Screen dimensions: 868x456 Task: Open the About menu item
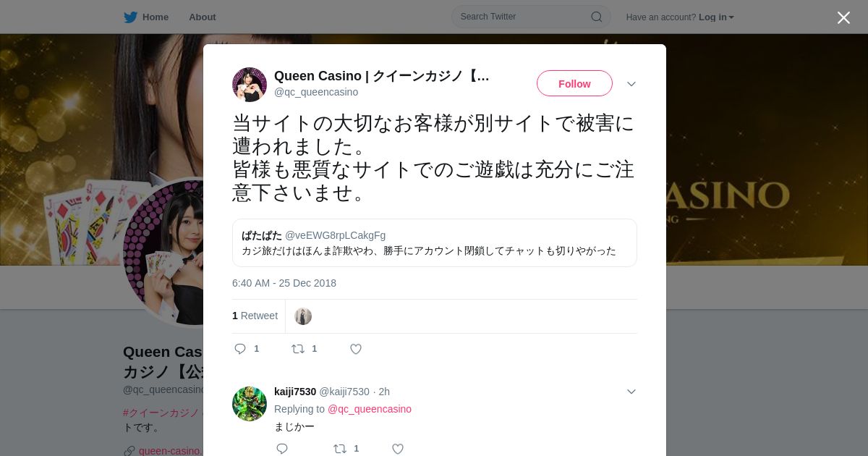[x=202, y=17]
